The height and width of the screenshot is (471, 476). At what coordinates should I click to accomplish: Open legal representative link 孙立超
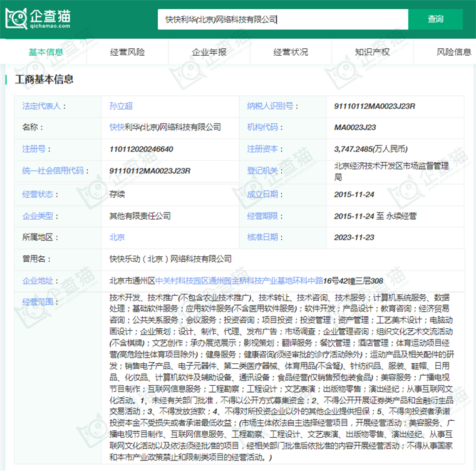point(121,106)
